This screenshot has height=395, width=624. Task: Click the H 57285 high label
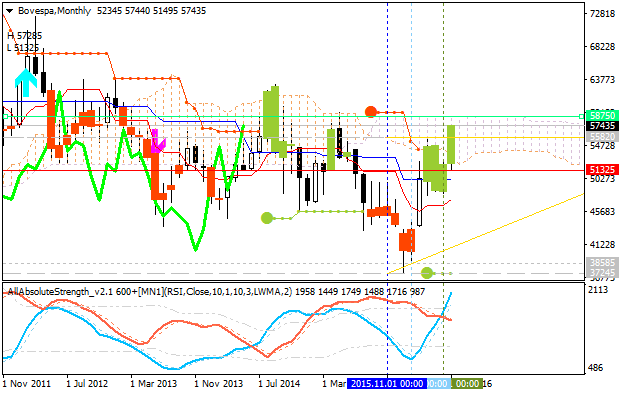pyautogui.click(x=25, y=36)
